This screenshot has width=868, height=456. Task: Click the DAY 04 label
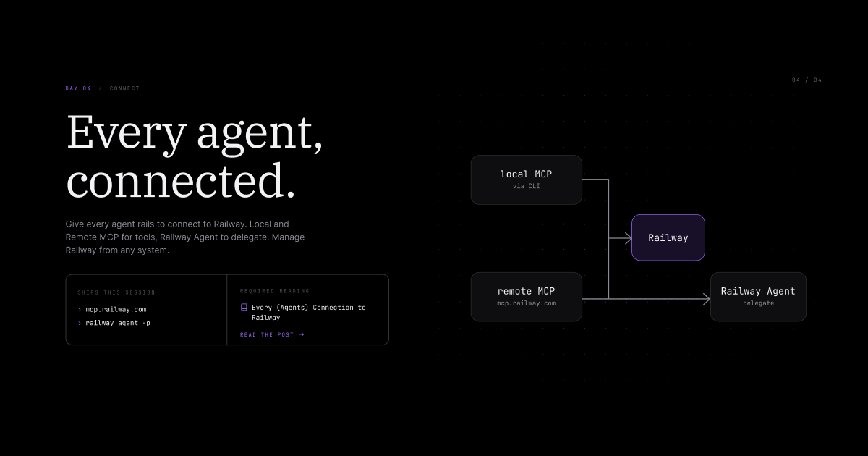tap(78, 88)
